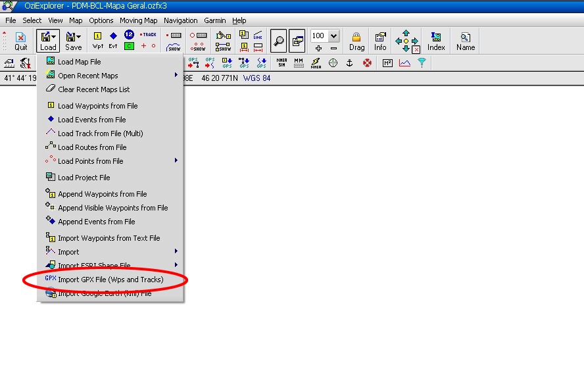Click the up arrow map scroll button

click(x=406, y=33)
